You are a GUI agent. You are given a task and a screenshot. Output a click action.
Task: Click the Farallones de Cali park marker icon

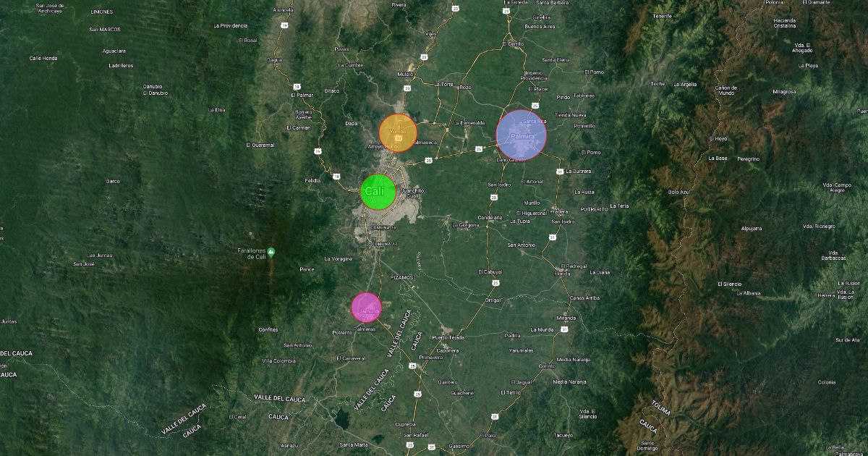pyautogui.click(x=271, y=252)
